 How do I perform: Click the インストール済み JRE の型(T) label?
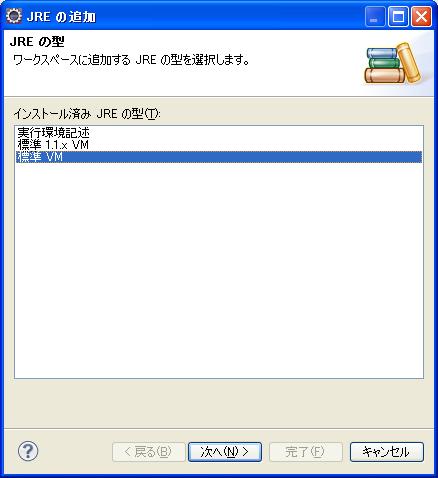[x=87, y=114]
